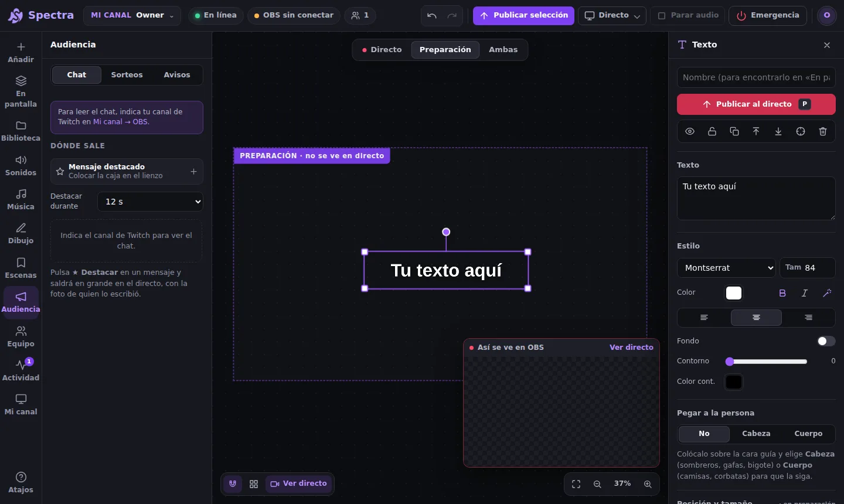Open text effects magic wand

tap(827, 293)
